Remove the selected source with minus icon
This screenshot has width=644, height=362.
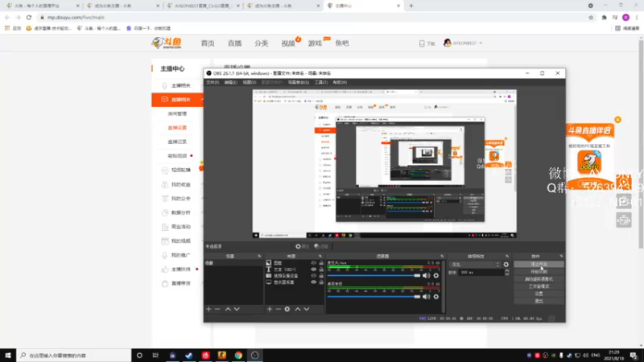click(x=278, y=309)
